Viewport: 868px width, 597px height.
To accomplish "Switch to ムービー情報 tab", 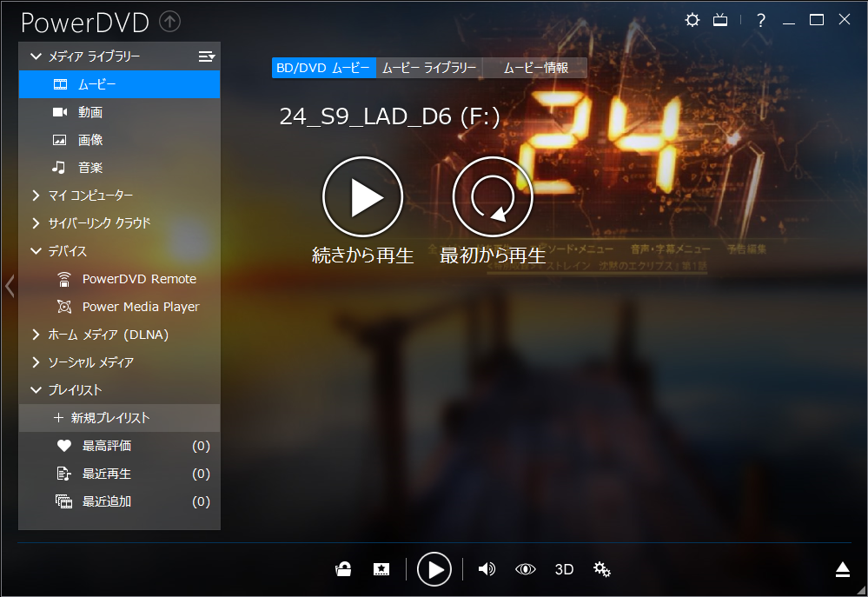I will coord(535,68).
